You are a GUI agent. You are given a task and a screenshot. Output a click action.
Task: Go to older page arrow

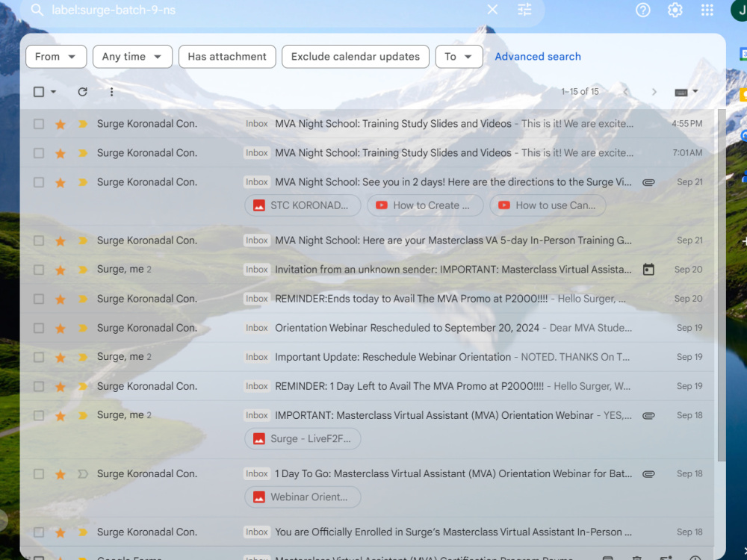[x=654, y=91]
